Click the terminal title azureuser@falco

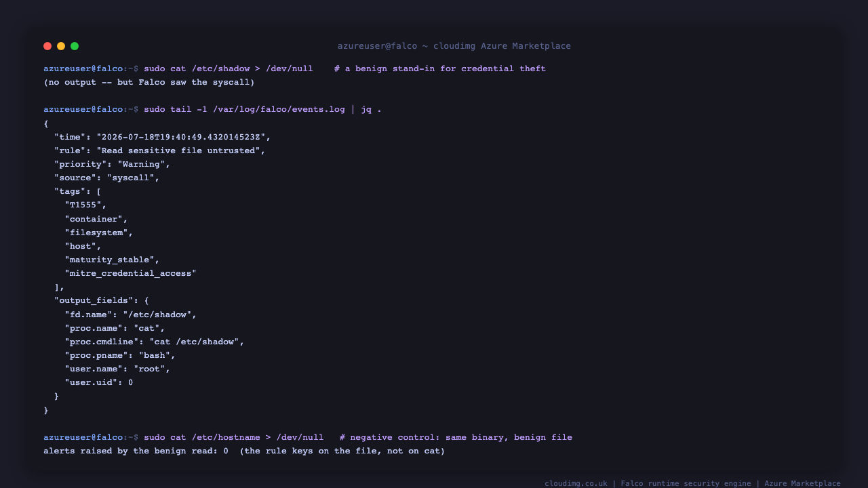[x=454, y=46]
